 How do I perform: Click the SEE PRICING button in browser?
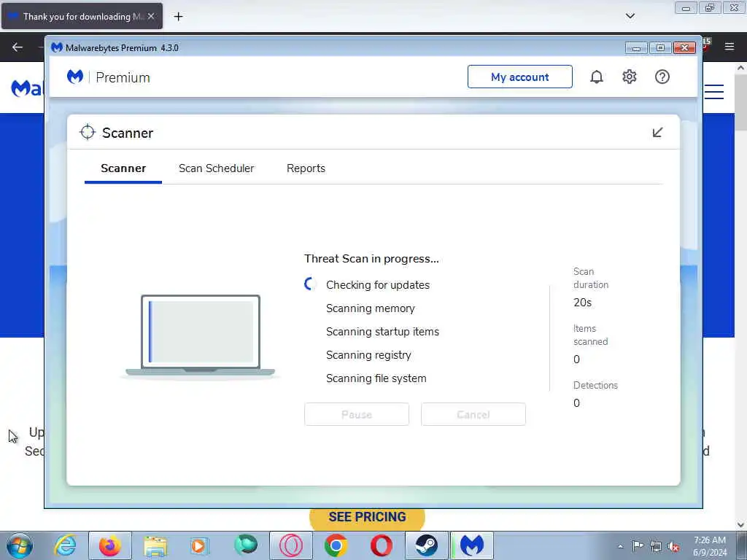367,518
